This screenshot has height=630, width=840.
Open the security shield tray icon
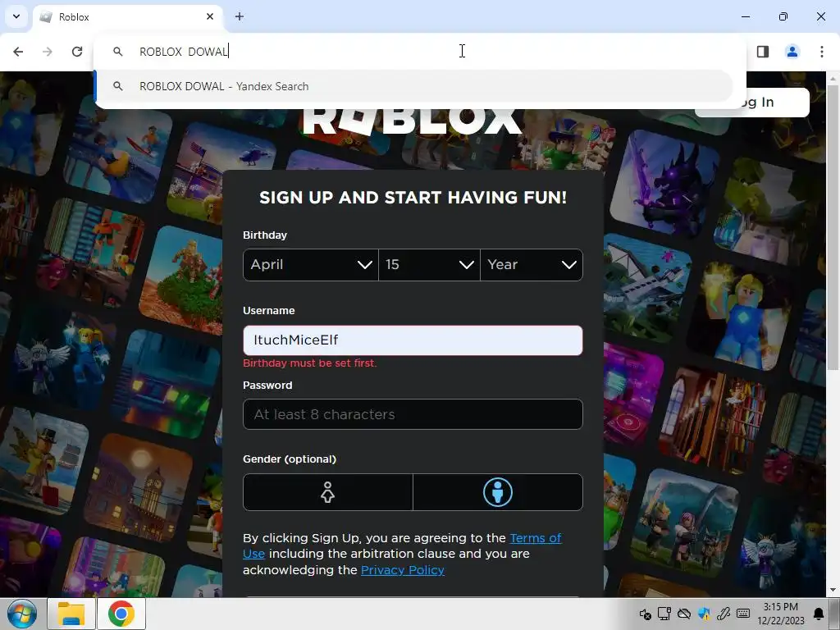click(704, 614)
